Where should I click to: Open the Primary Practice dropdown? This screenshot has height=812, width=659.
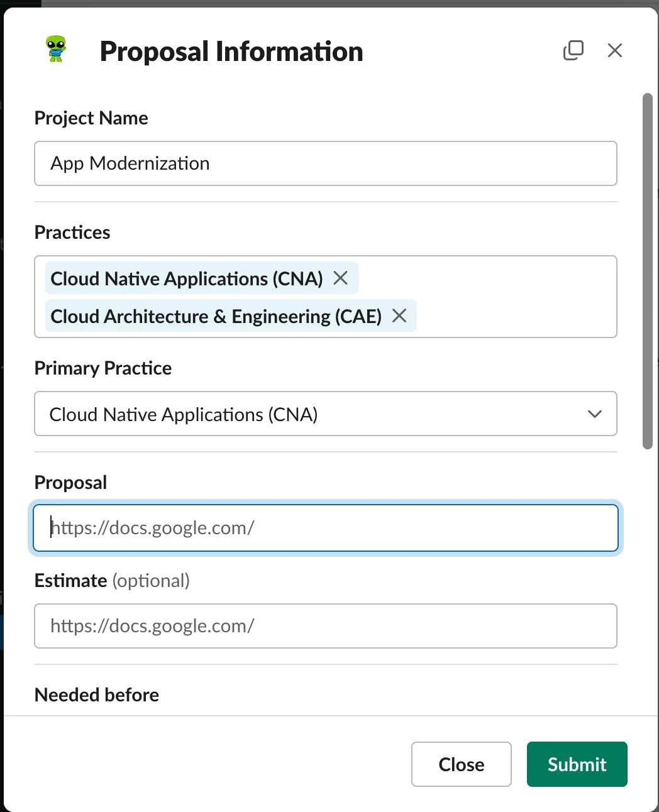point(326,414)
